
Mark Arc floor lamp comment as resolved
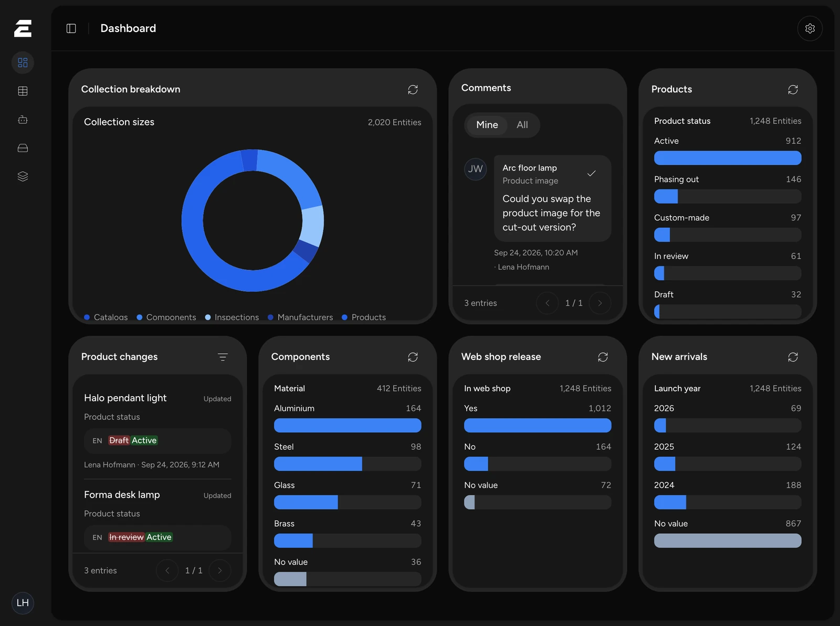[591, 173]
